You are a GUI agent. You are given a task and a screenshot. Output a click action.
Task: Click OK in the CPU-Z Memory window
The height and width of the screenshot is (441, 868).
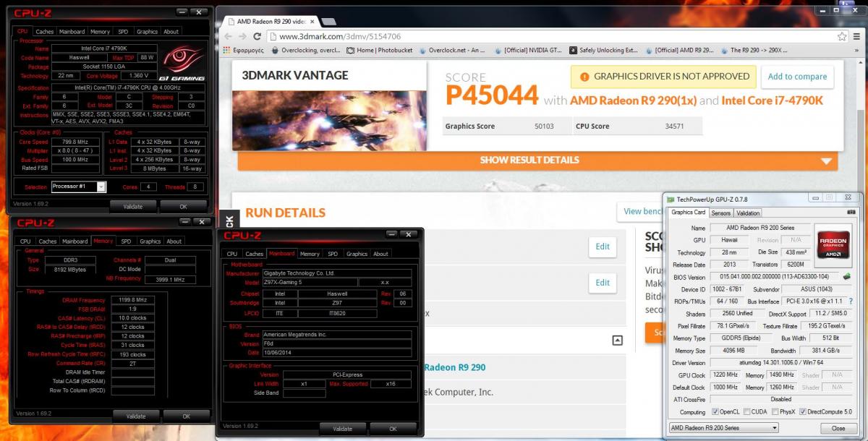click(186, 416)
